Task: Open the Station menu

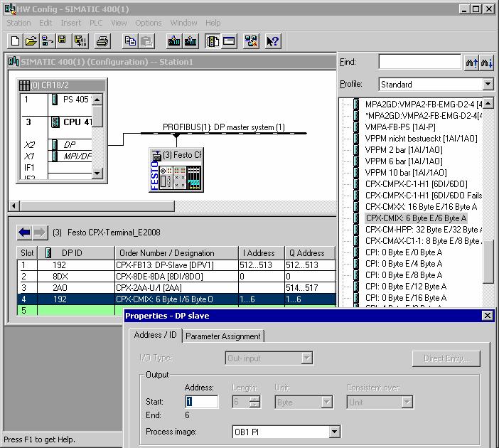Action: coord(18,23)
